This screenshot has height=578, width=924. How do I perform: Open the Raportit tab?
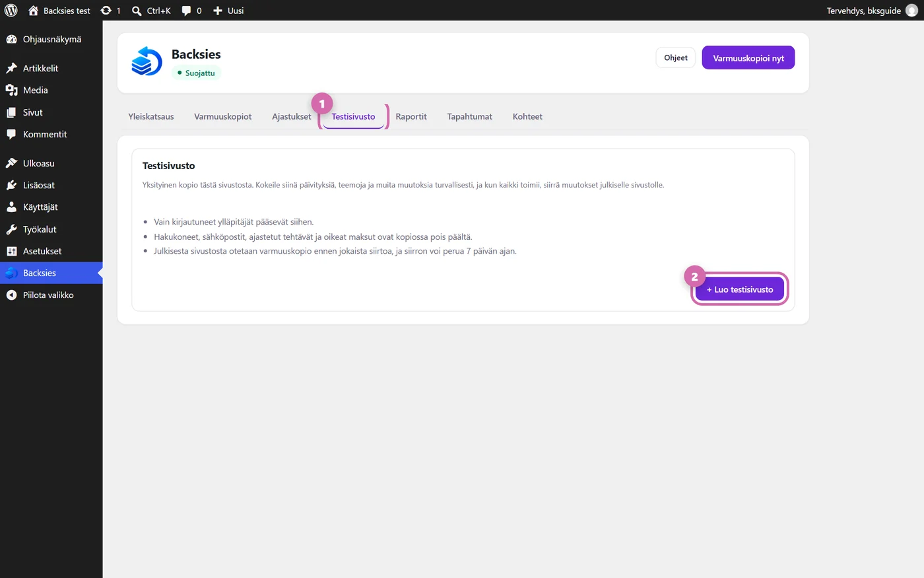click(x=411, y=116)
